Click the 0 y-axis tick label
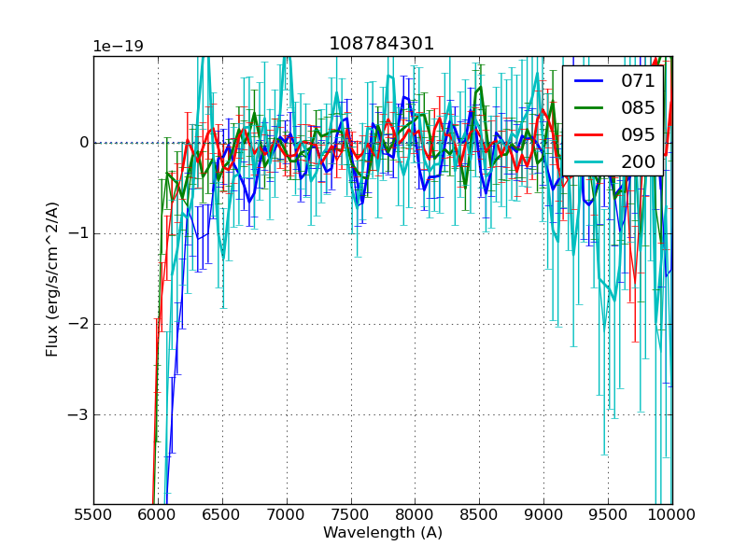 (x=84, y=143)
